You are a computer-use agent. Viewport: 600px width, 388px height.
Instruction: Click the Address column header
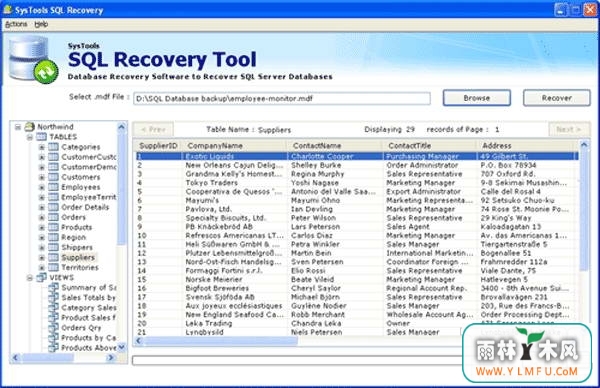point(526,145)
